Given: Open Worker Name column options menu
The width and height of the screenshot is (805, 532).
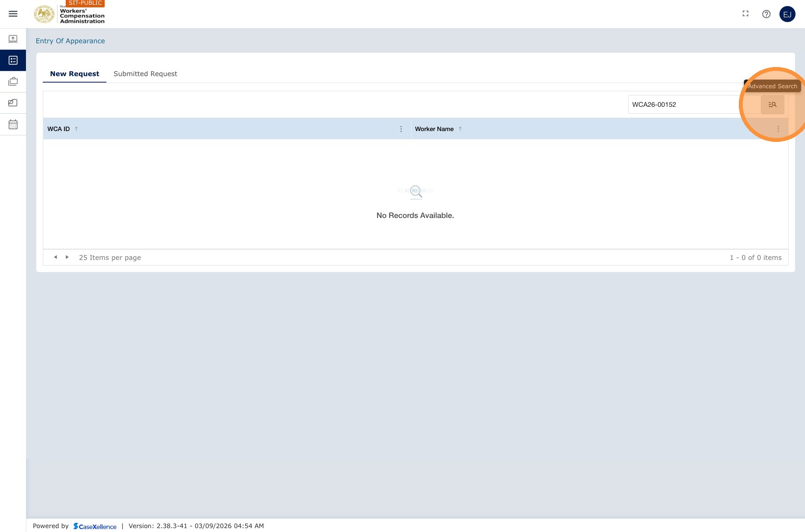Looking at the screenshot, I should point(778,129).
